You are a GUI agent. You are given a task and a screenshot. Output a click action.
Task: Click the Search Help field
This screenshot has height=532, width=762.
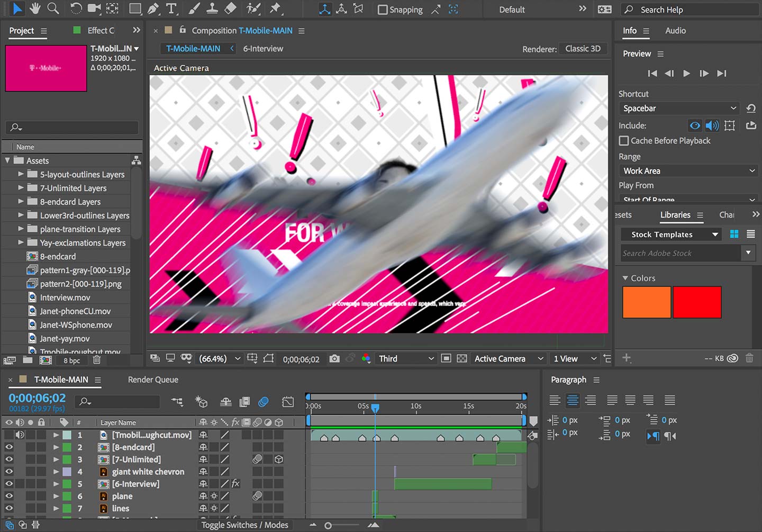[x=690, y=10]
